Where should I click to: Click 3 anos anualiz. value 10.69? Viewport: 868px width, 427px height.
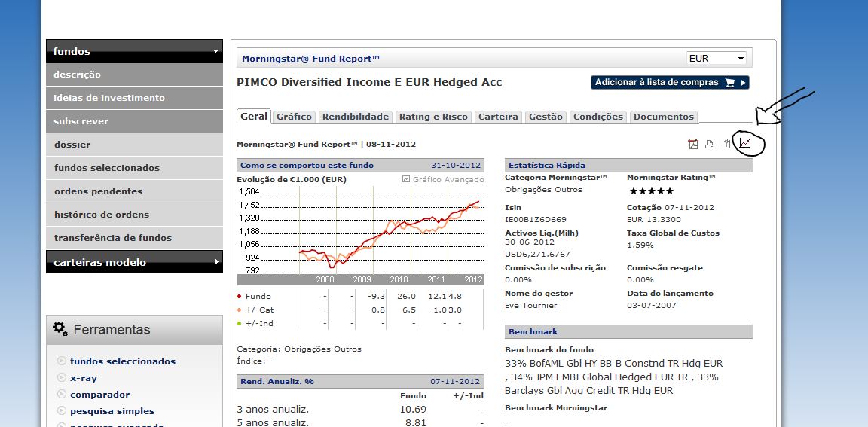pyautogui.click(x=413, y=409)
